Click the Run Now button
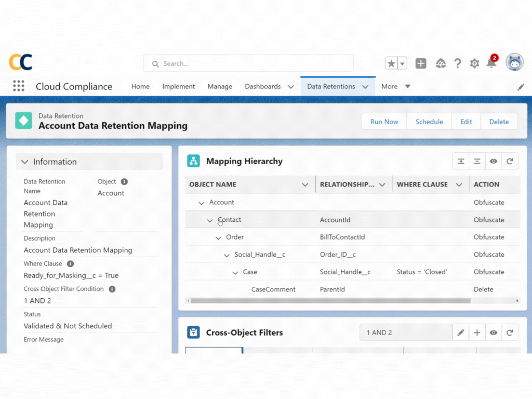The width and height of the screenshot is (532, 399). pos(384,121)
